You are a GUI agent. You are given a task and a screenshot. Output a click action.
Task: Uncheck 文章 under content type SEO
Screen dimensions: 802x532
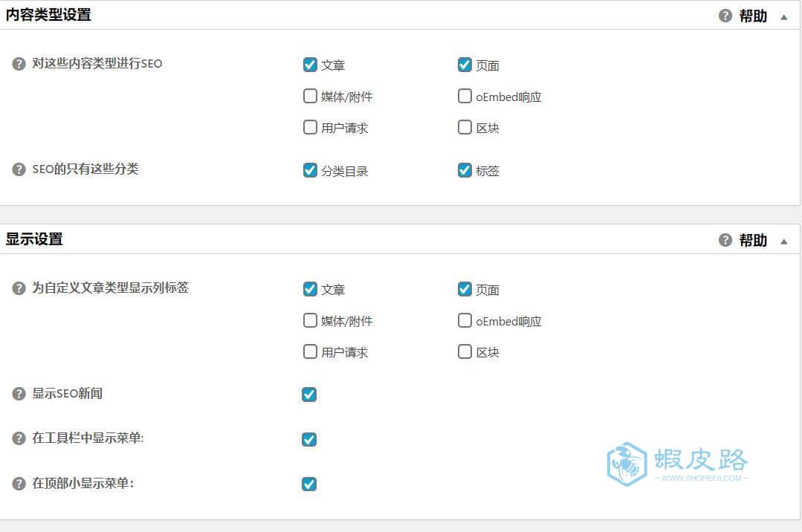point(310,65)
